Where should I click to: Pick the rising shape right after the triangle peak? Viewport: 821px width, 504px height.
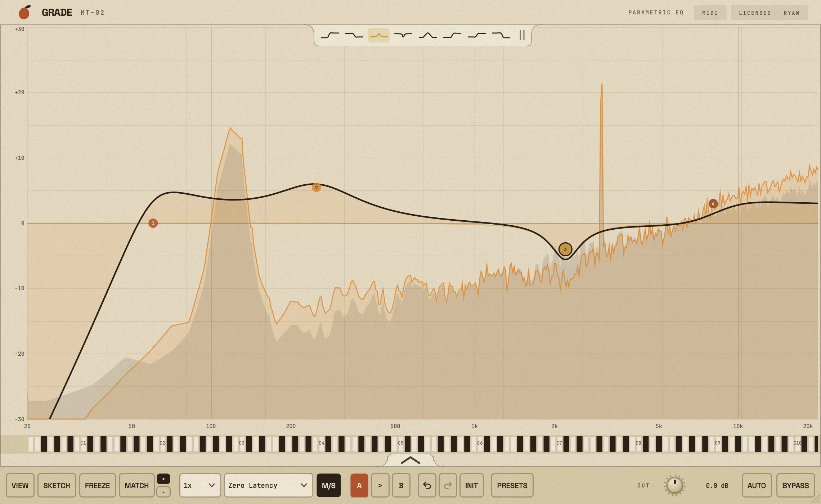452,35
